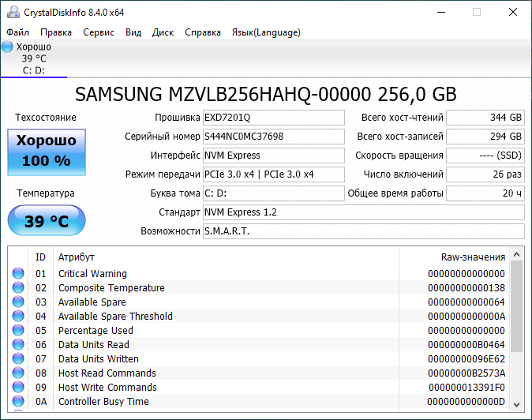Click the status orb of Composite Temperature row
532x420 pixels.
pyautogui.click(x=18, y=287)
